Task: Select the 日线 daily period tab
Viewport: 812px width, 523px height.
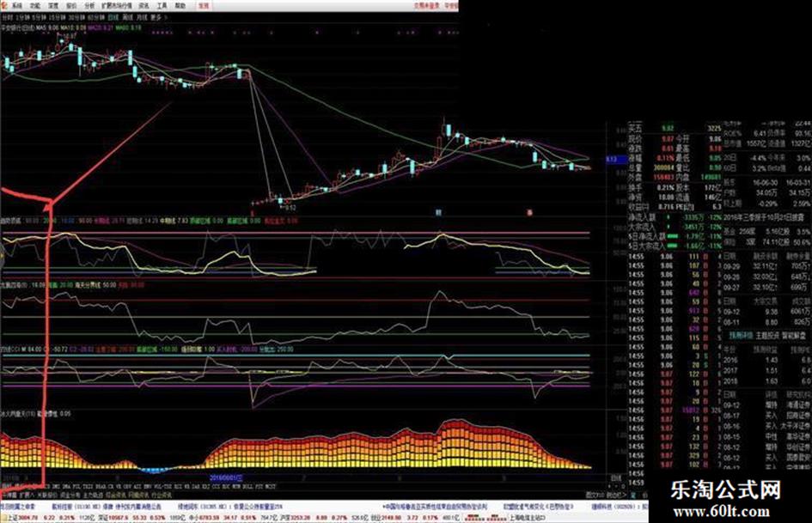Action: pos(113,17)
